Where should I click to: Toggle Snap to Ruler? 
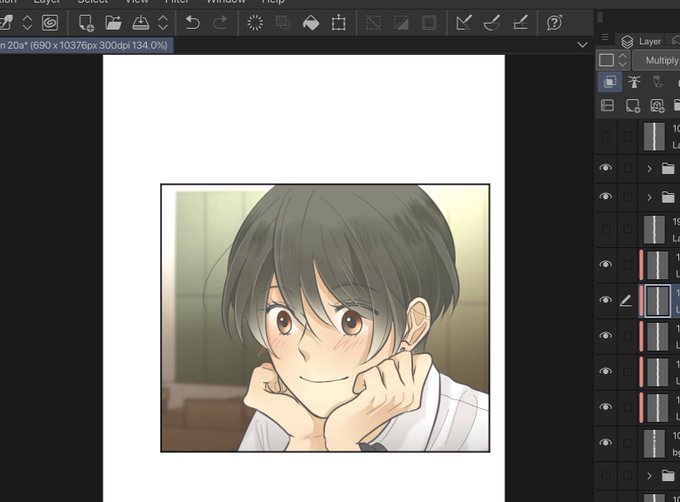pyautogui.click(x=464, y=23)
